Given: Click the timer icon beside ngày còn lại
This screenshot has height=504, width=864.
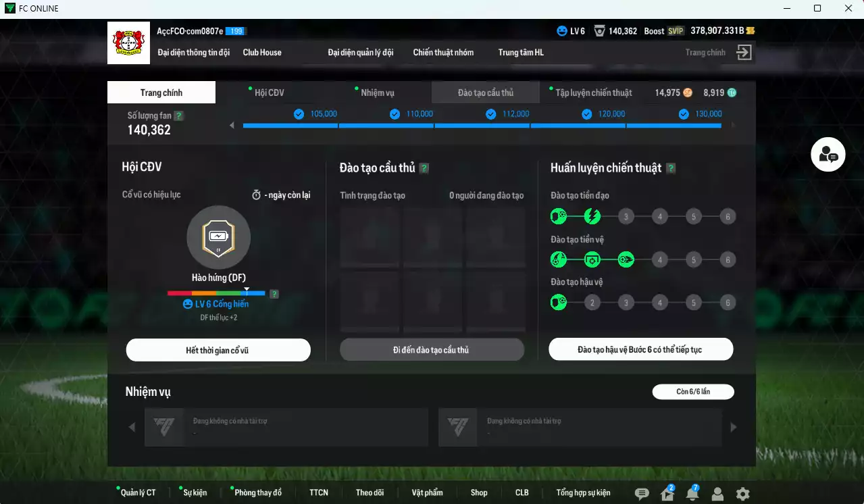Looking at the screenshot, I should point(256,195).
